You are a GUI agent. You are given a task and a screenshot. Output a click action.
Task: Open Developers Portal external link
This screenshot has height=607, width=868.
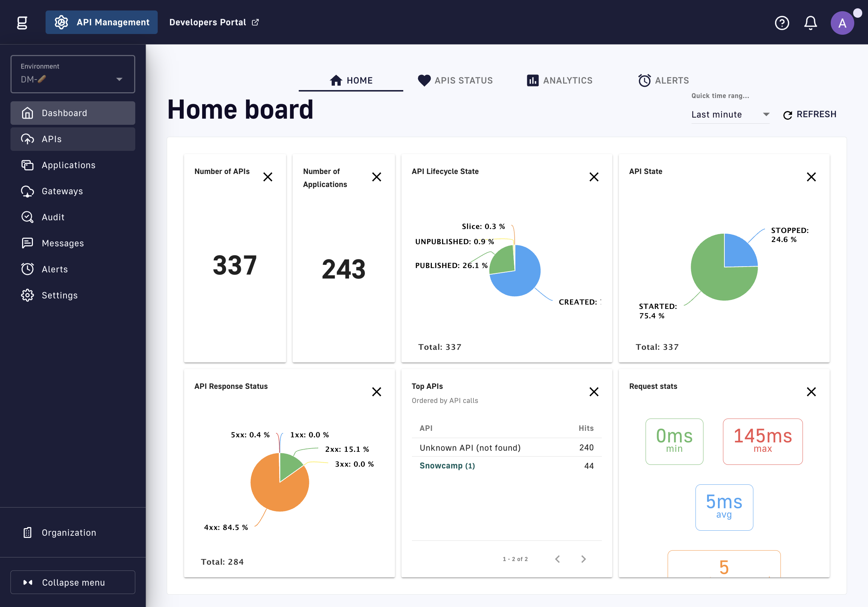pyautogui.click(x=214, y=22)
